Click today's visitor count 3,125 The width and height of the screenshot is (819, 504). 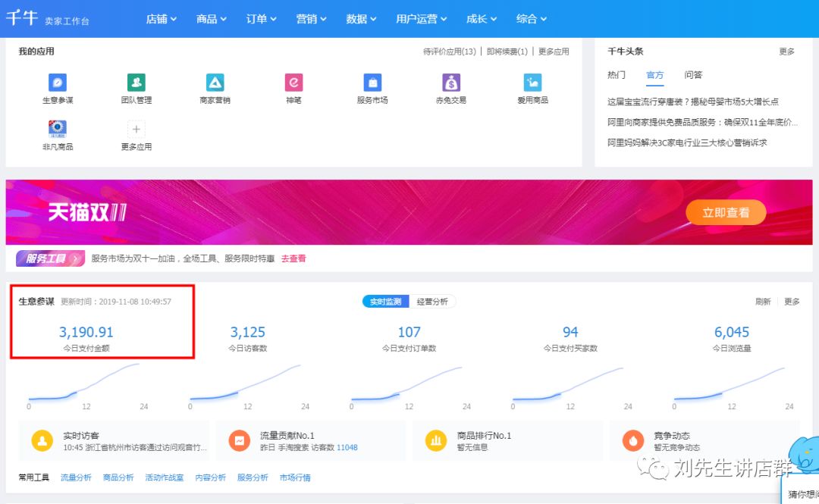(x=247, y=332)
